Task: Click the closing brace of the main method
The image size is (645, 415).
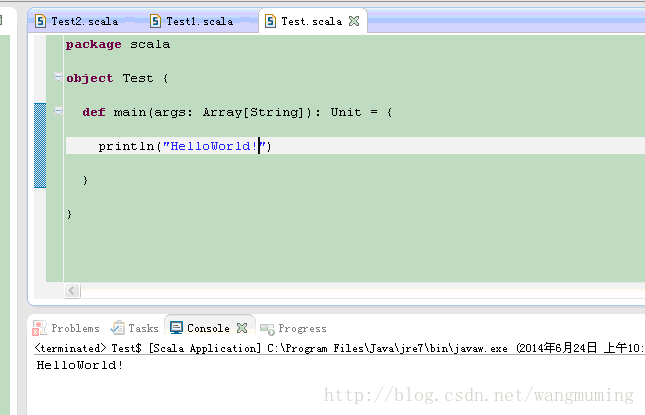Action: coord(85,180)
